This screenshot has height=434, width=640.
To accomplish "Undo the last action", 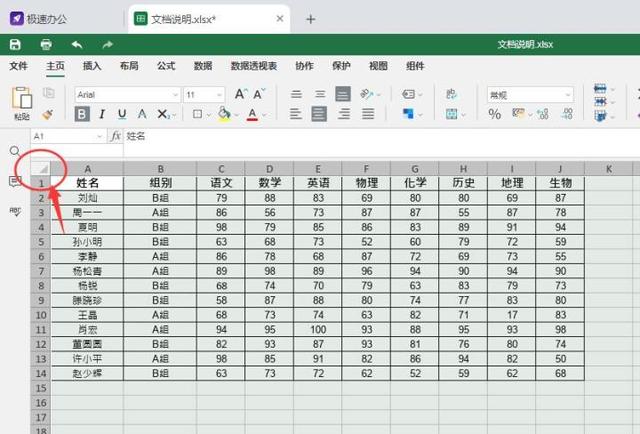I will pyautogui.click(x=77, y=45).
